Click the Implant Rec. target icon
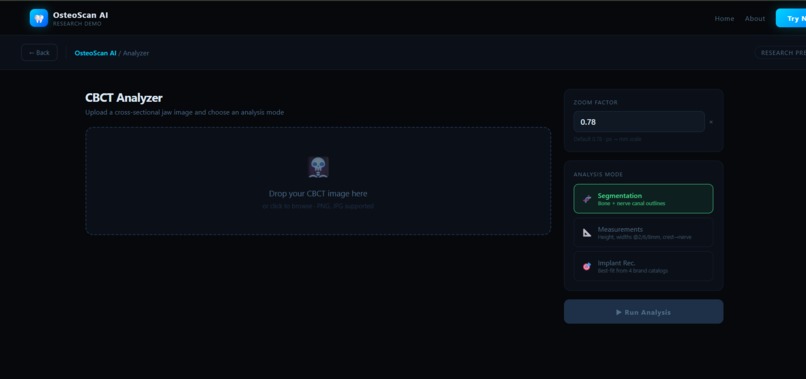The height and width of the screenshot is (379, 806). 587,266
